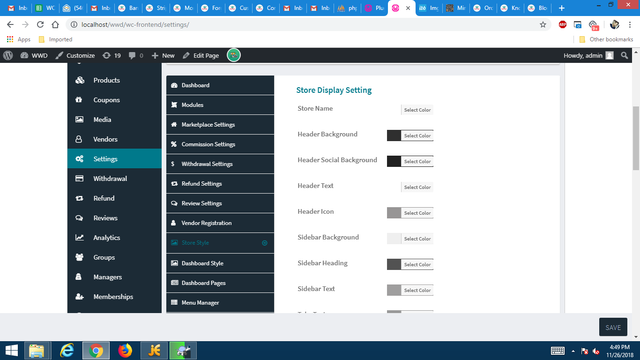Go to Vendor Registration tab
The width and height of the screenshot is (640, 360).
220,223
